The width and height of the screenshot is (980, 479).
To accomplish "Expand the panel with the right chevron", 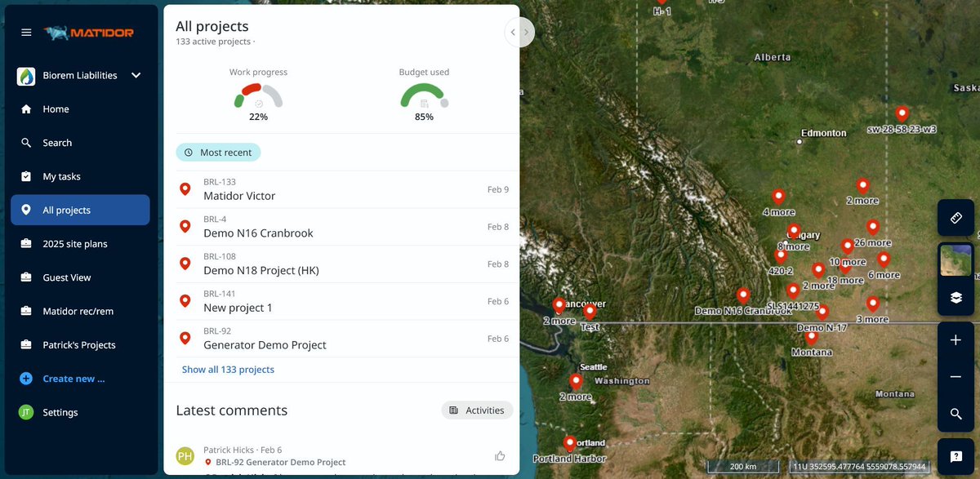I will (x=527, y=33).
